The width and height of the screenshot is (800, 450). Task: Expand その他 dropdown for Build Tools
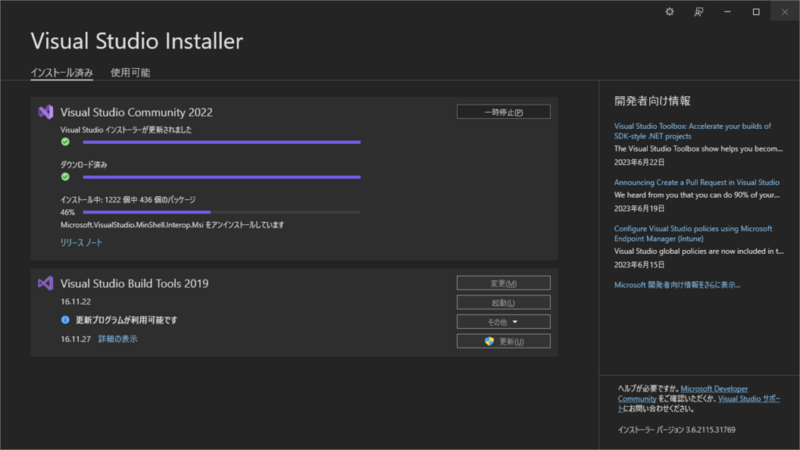(504, 322)
